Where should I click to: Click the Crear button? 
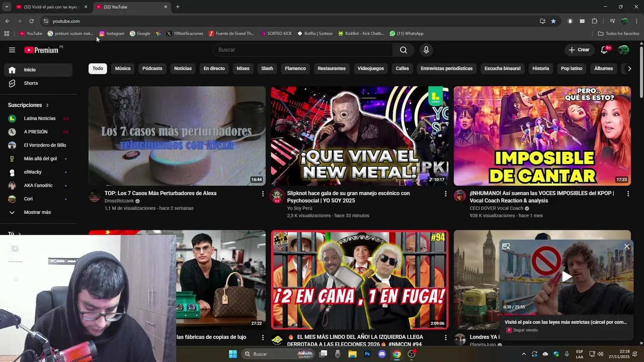tap(579, 50)
